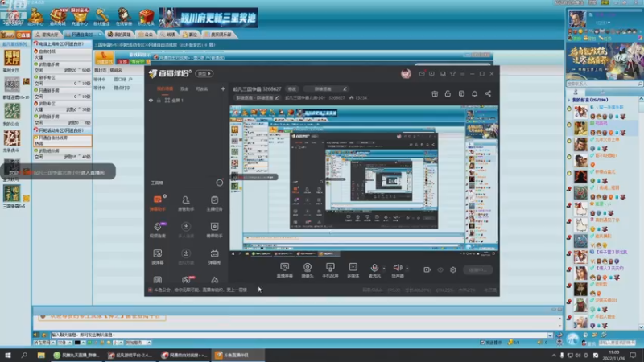The height and width of the screenshot is (362, 644).
Task: Click the microphone icon in streaming toolbar
Action: pos(374,268)
